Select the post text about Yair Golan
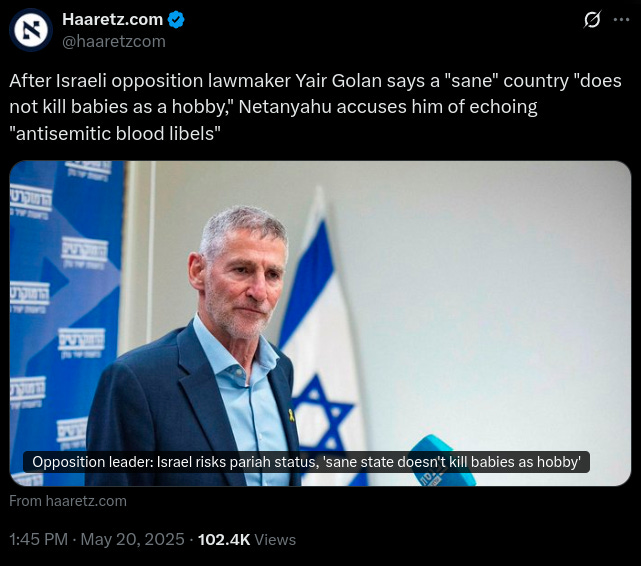 (x=315, y=107)
